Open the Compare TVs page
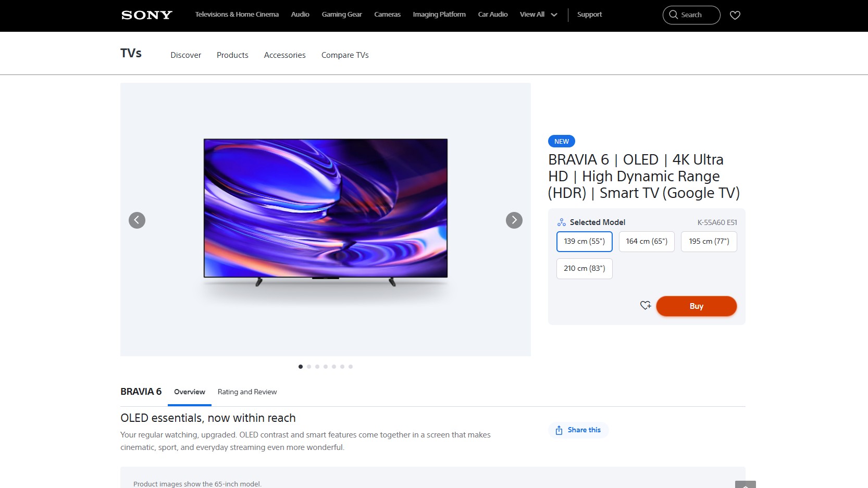The width and height of the screenshot is (868, 488). click(x=345, y=55)
